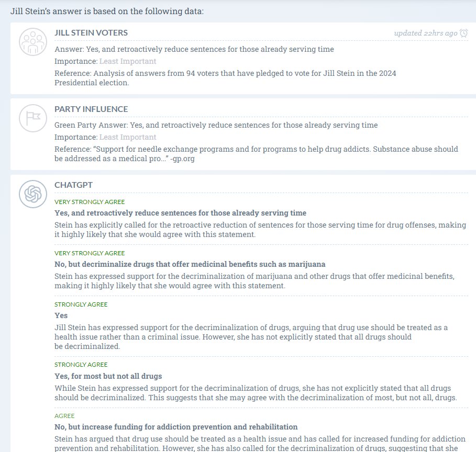This screenshot has height=452, width=476.
Task: Click the bold 'Yes' statement
Action: point(61,315)
